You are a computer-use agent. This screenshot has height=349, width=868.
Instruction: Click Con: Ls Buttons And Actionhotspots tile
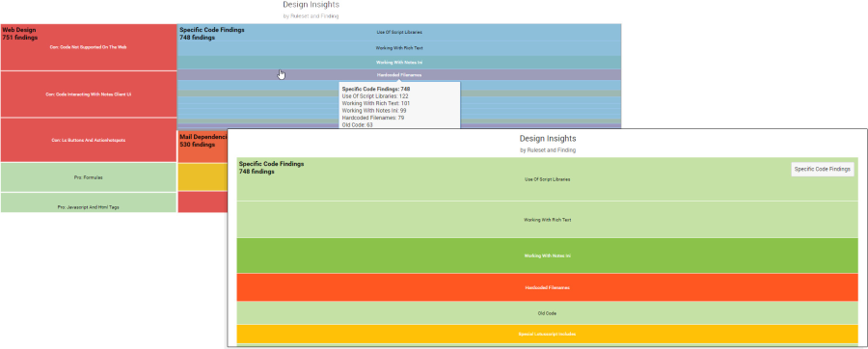pyautogui.click(x=89, y=140)
